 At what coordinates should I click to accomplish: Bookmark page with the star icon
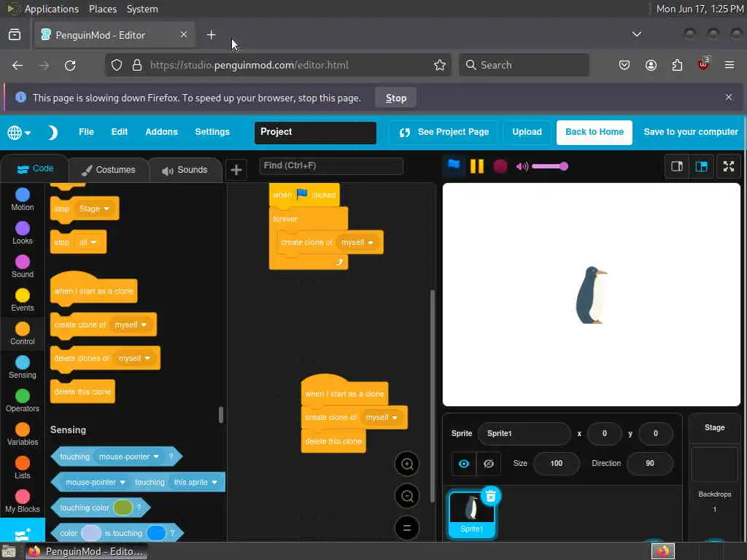pyautogui.click(x=440, y=65)
